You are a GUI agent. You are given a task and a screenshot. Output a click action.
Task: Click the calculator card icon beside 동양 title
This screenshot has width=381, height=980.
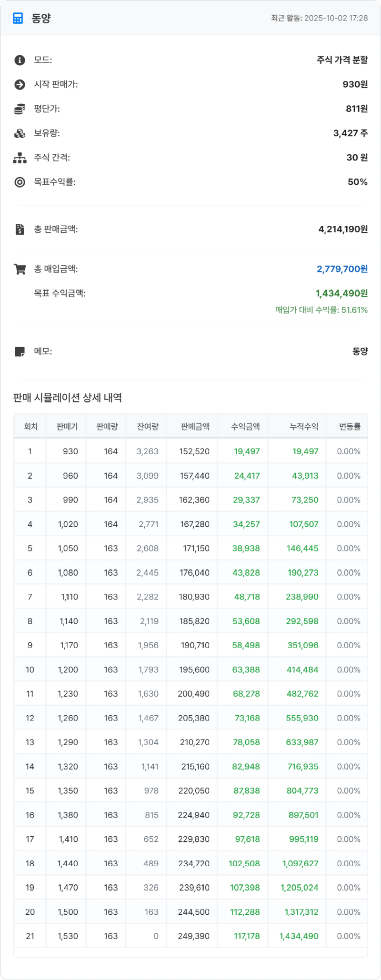18,18
